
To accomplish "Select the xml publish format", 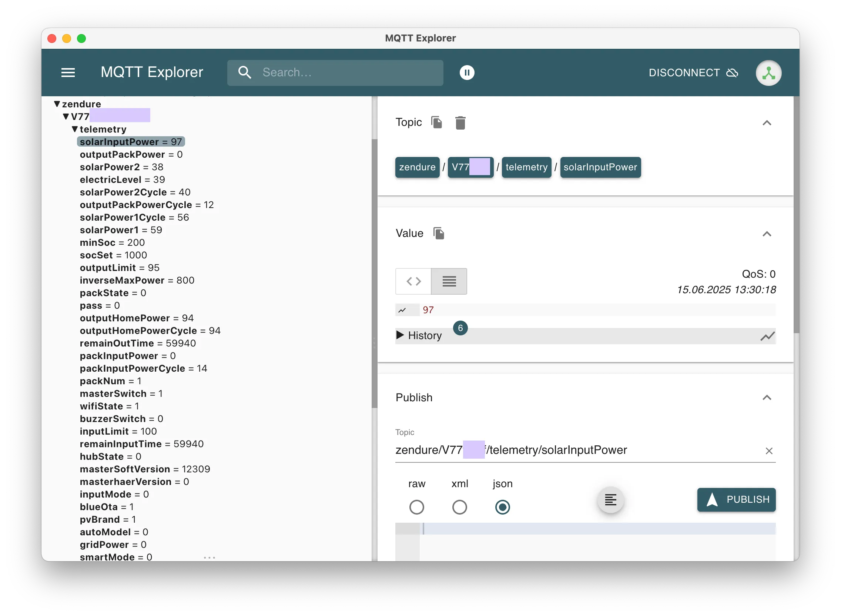I will click(460, 507).
